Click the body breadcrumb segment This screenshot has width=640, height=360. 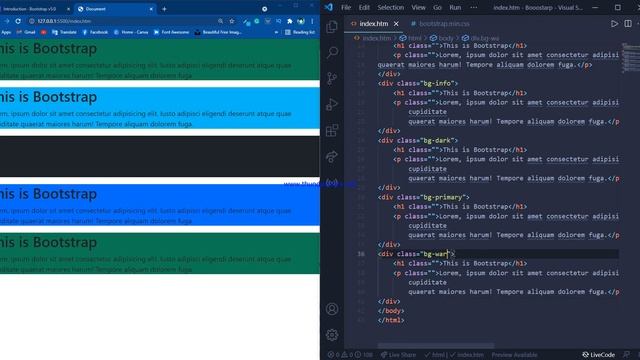(442, 38)
